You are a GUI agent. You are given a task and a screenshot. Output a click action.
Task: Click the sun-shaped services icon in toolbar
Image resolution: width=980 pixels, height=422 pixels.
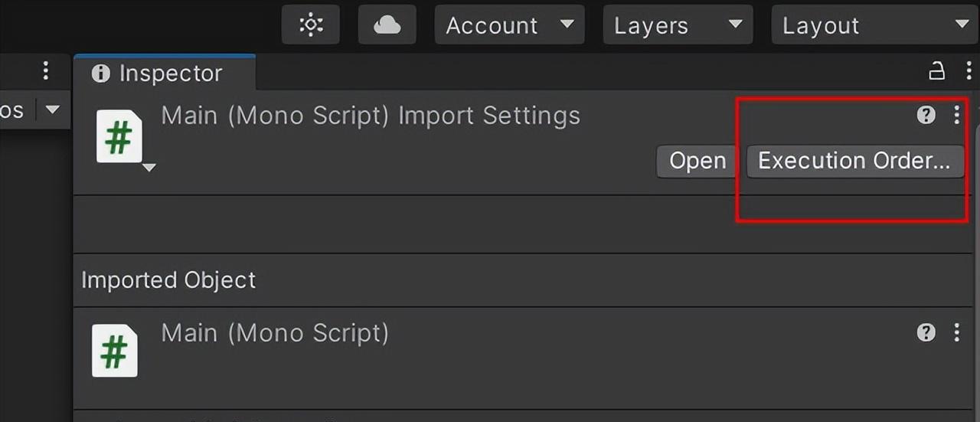tap(310, 25)
